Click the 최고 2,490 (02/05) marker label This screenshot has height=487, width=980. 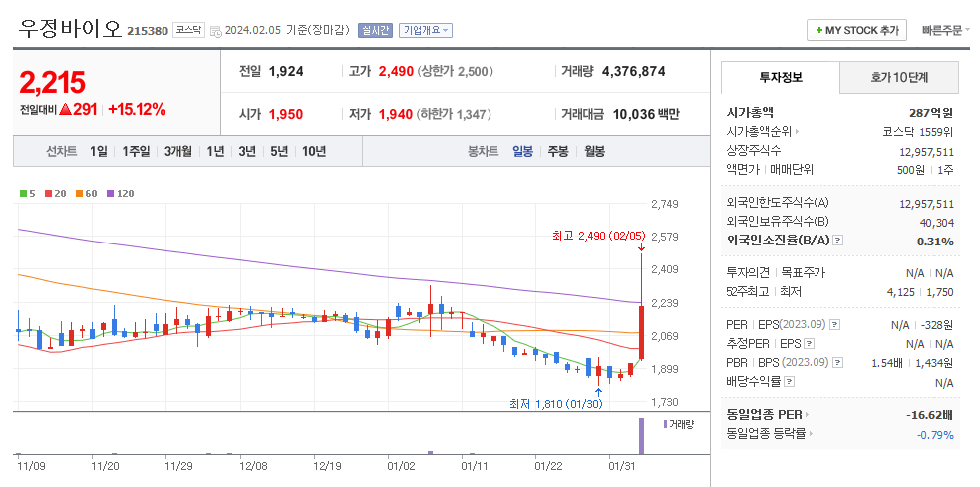pyautogui.click(x=598, y=236)
